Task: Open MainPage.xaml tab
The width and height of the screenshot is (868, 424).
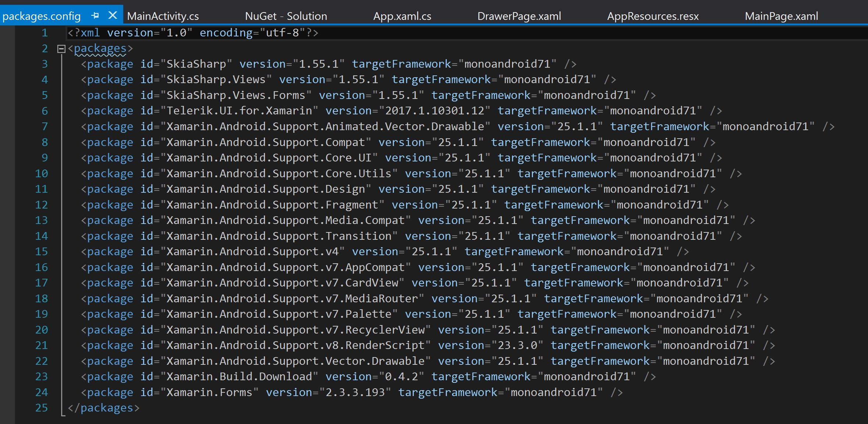Action: point(781,16)
